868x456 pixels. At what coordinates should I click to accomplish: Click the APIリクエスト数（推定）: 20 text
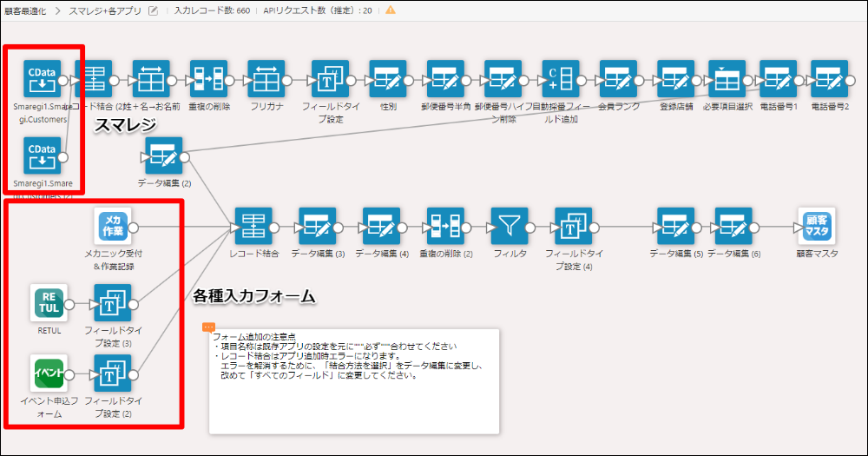click(x=318, y=10)
